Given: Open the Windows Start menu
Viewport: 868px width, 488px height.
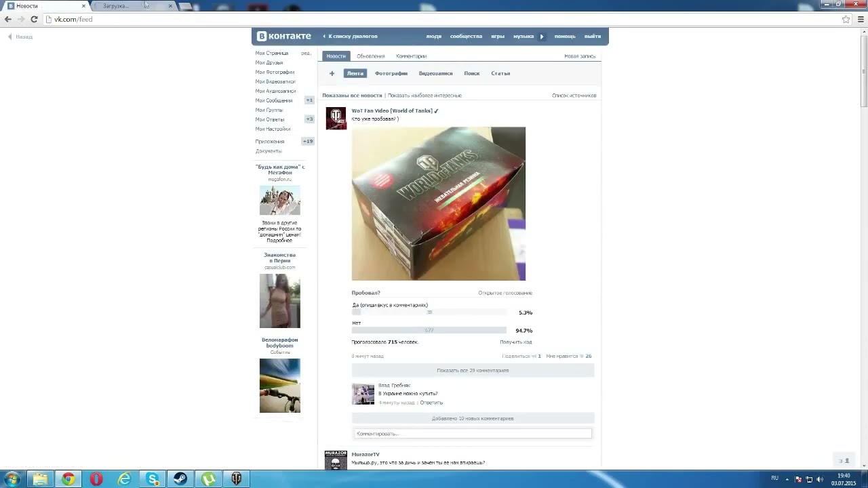Looking at the screenshot, I should (12, 479).
